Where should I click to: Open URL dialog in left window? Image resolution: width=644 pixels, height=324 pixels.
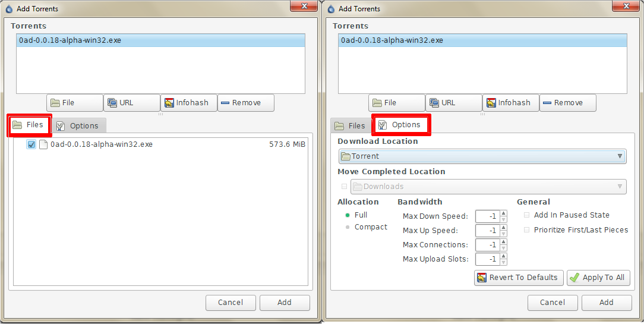[x=132, y=103]
